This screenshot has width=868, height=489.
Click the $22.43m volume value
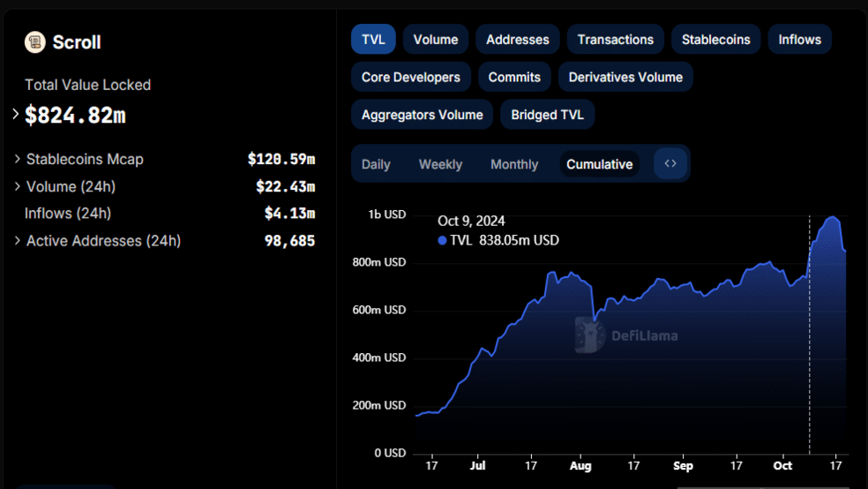click(x=286, y=186)
